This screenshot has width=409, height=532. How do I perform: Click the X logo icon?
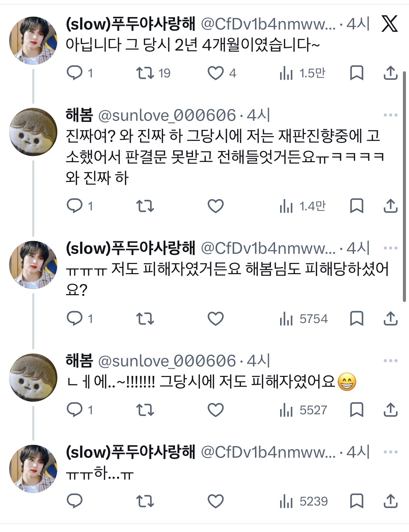(x=389, y=24)
